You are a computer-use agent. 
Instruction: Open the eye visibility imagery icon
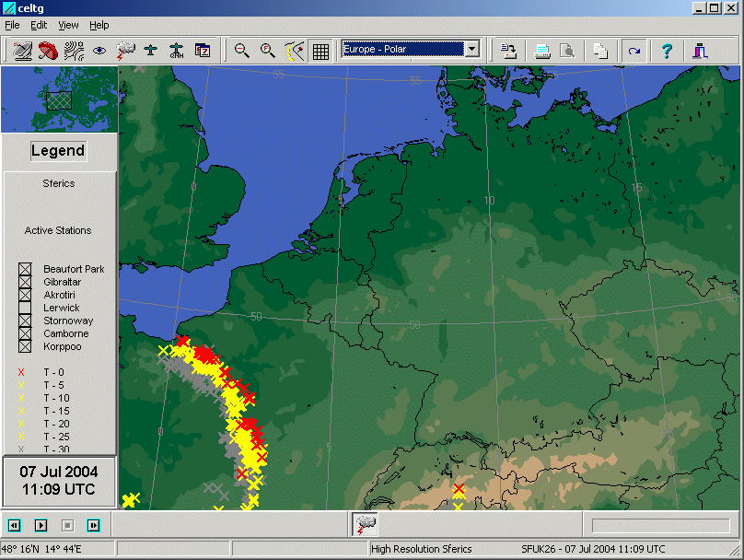coord(99,51)
